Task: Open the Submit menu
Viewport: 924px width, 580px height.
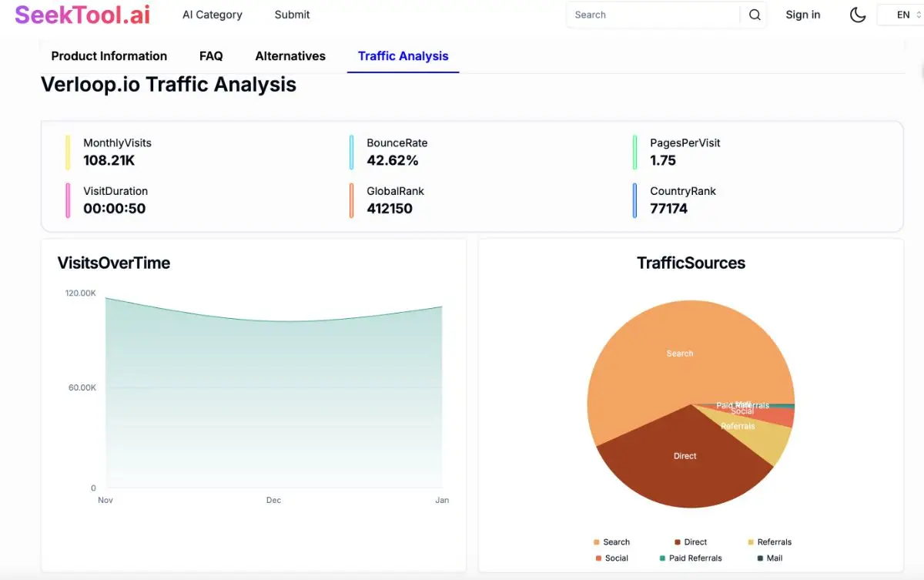Action: click(x=291, y=15)
